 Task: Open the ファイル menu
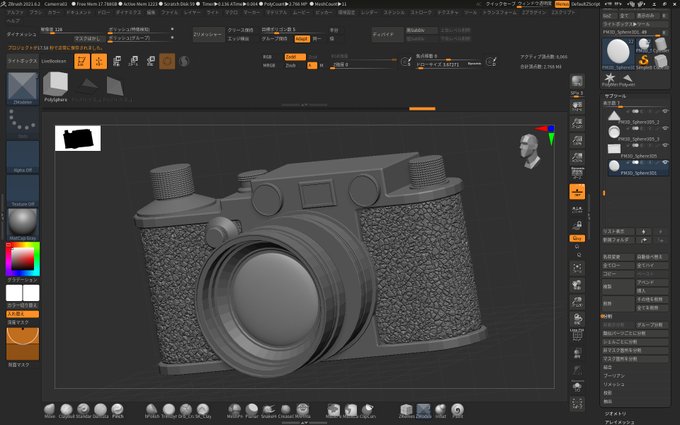coord(170,13)
